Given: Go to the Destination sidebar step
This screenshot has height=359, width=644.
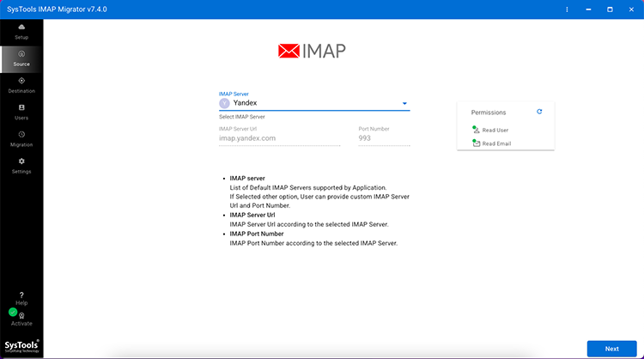Looking at the screenshot, I should (21, 86).
